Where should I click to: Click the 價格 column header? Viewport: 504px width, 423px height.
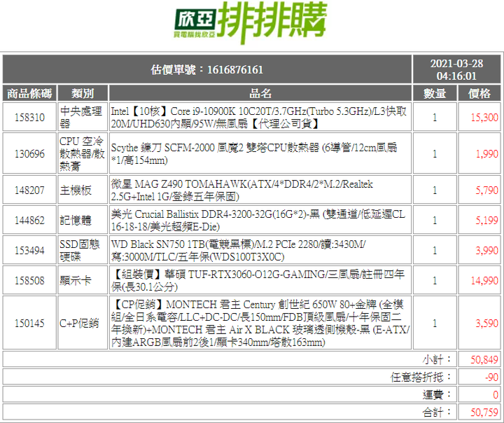click(479, 93)
